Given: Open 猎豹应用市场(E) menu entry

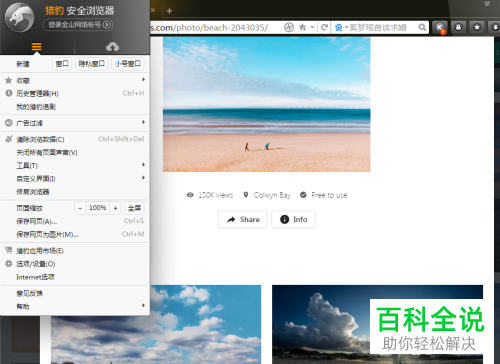Looking at the screenshot, I should (75, 251).
